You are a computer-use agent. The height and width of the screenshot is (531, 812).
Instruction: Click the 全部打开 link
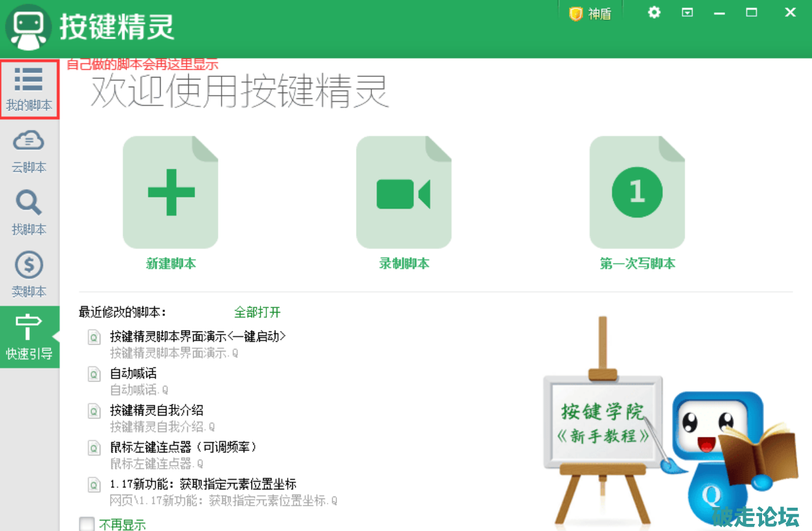point(257,312)
